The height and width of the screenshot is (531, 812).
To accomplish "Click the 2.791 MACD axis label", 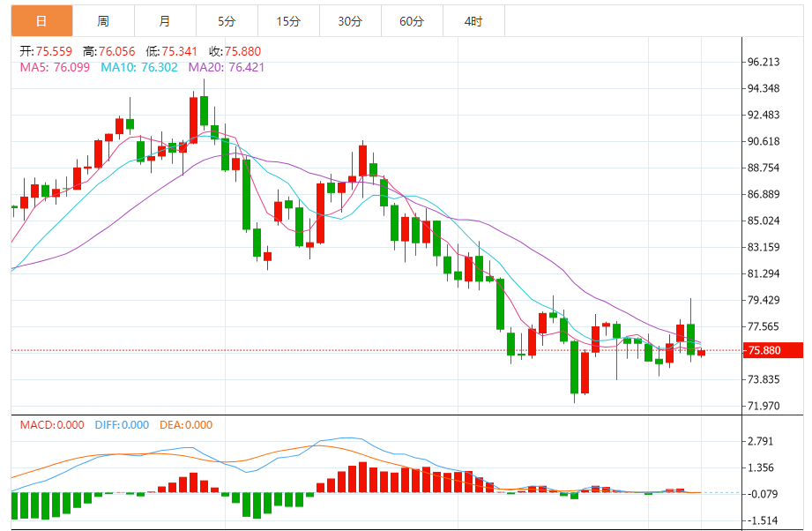I will (x=760, y=441).
